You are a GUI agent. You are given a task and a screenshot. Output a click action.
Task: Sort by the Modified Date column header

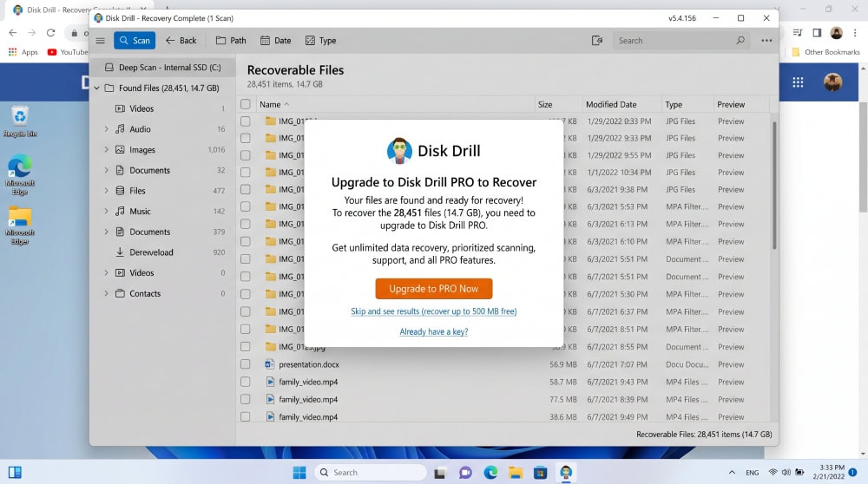(611, 104)
